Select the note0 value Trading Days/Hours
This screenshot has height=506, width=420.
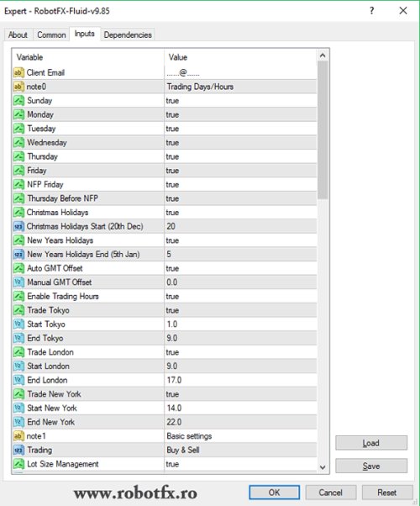(x=240, y=87)
